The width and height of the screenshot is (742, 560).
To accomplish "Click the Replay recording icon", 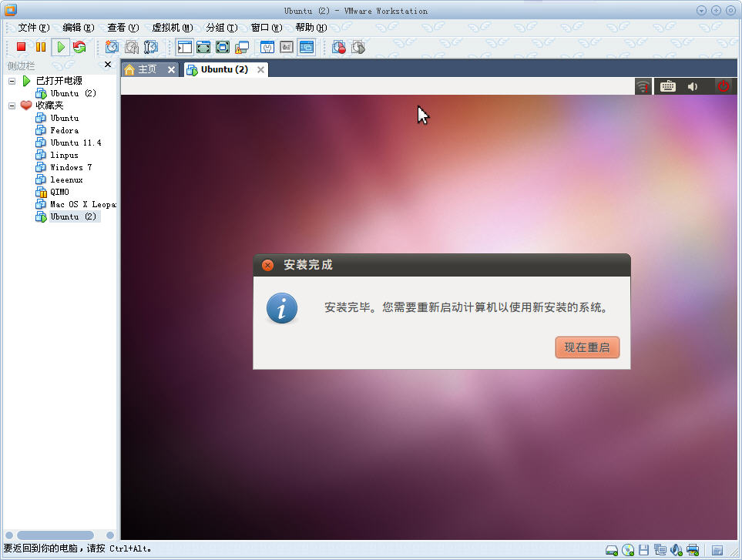I will pyautogui.click(x=358, y=47).
